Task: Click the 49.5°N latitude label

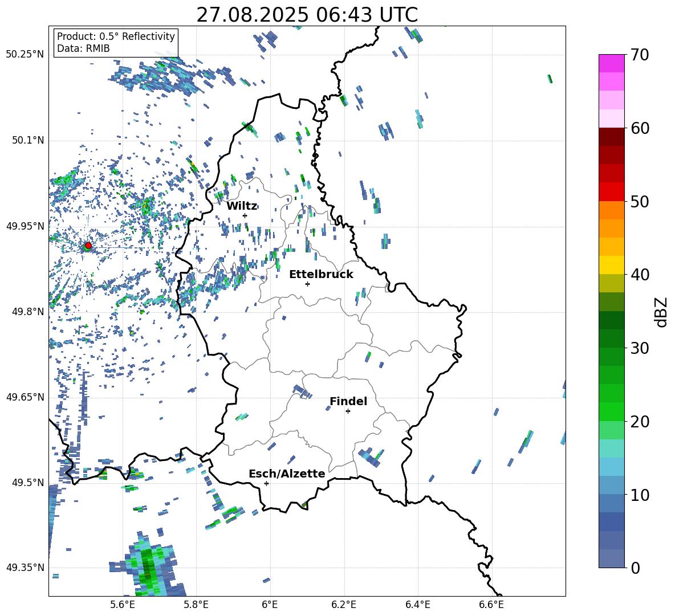Action: [x=27, y=482]
